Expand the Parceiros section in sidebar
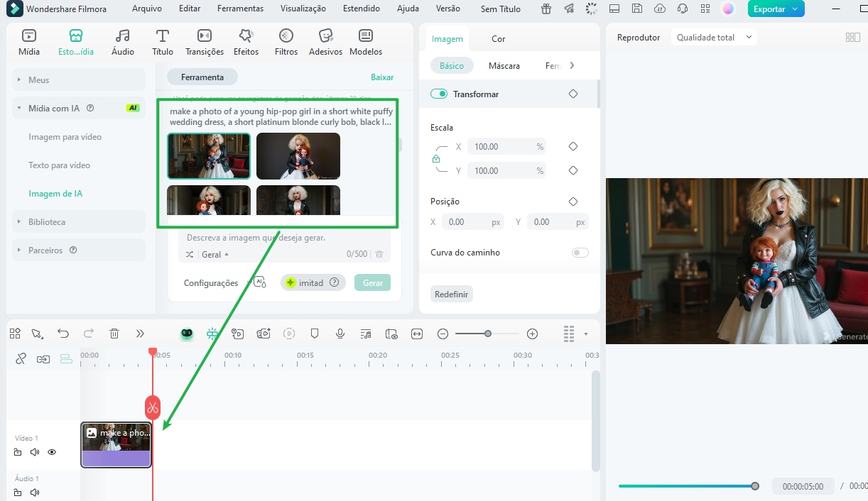Image resolution: width=868 pixels, height=501 pixels. [45, 250]
